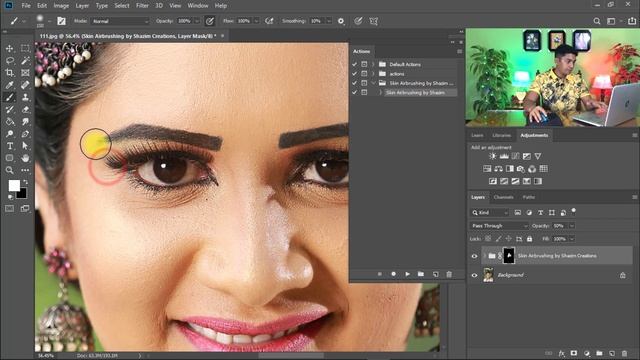The width and height of the screenshot is (640, 360).
Task: Toggle the lock all button in Layers
Action: click(x=529, y=239)
